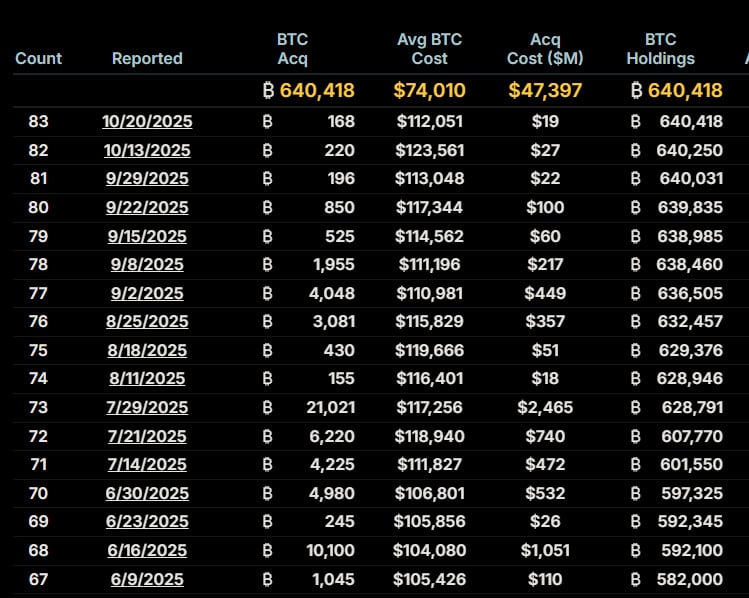Click the Bitcoin icon beside total 640,418 acquired

point(267,91)
